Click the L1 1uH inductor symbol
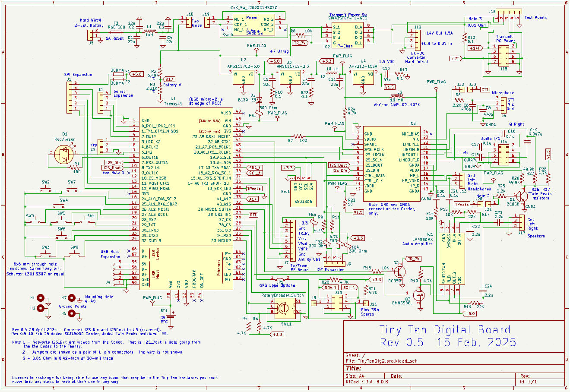 [150, 31]
